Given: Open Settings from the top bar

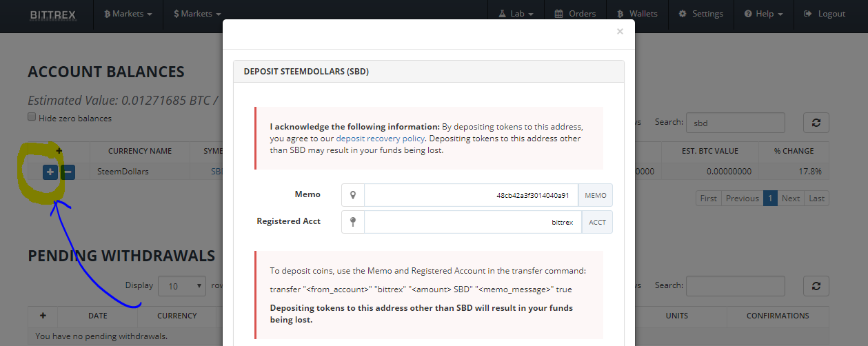Looking at the screenshot, I should pyautogui.click(x=700, y=14).
